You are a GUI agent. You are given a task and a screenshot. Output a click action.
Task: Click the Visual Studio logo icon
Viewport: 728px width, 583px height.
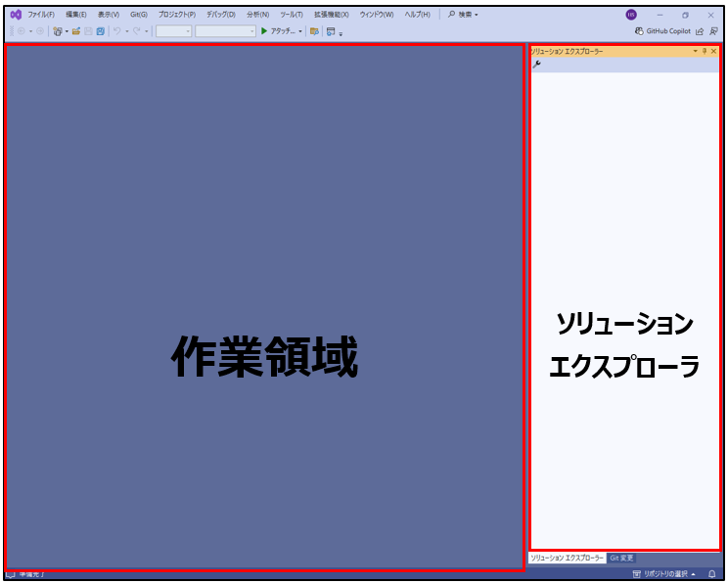click(15, 15)
